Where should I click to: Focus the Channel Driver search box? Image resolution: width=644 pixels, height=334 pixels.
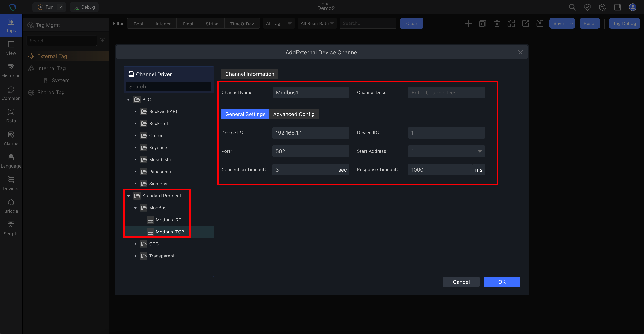click(169, 87)
